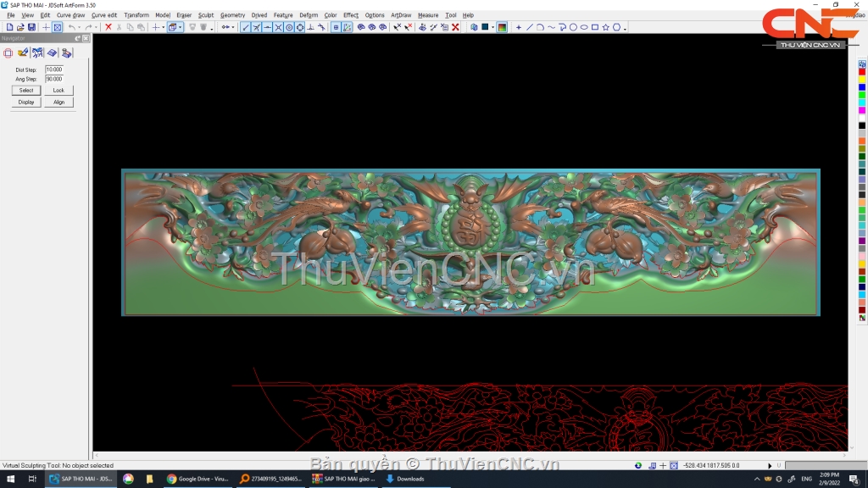Select the Circle drawing tool

[x=573, y=27]
